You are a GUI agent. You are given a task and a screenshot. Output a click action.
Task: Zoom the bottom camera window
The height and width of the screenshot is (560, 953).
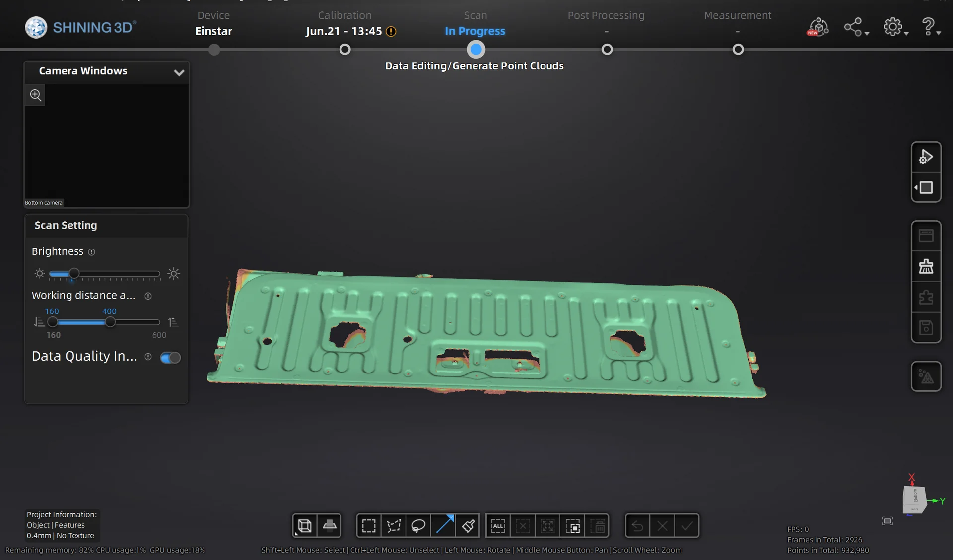[x=35, y=95]
